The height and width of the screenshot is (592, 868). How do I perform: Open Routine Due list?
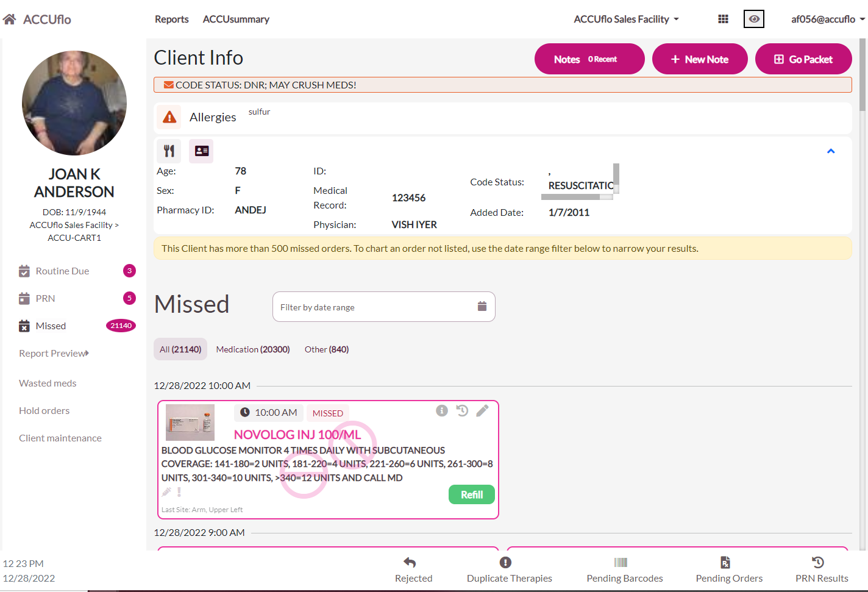(62, 271)
